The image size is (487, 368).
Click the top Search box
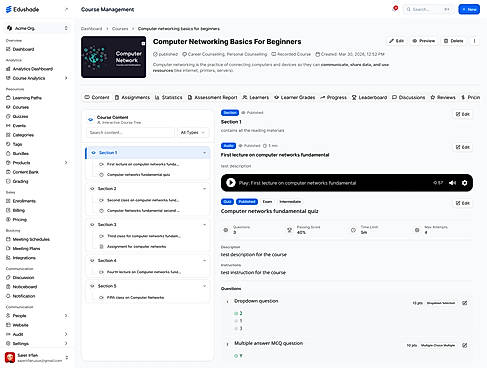pyautogui.click(x=428, y=9)
